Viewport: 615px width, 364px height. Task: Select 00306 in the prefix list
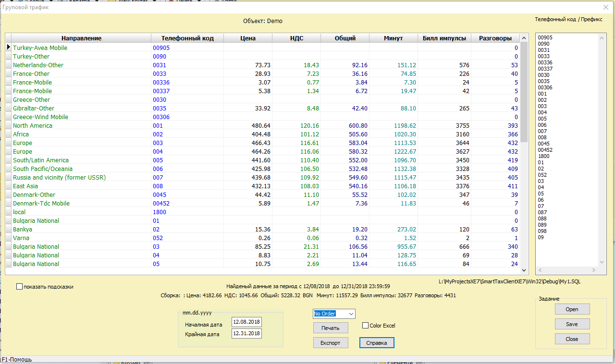tap(545, 87)
